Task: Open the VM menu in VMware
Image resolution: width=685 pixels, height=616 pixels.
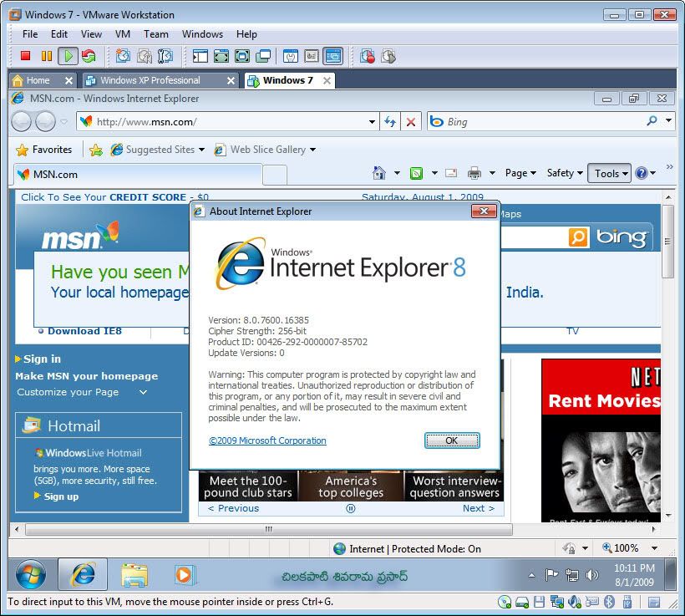Action: pos(123,34)
